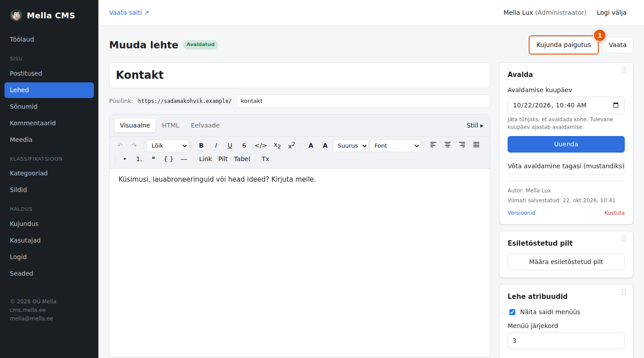This screenshot has width=644, height=358.
Task: Switch to the Eelvaade tab
Action: tap(205, 125)
